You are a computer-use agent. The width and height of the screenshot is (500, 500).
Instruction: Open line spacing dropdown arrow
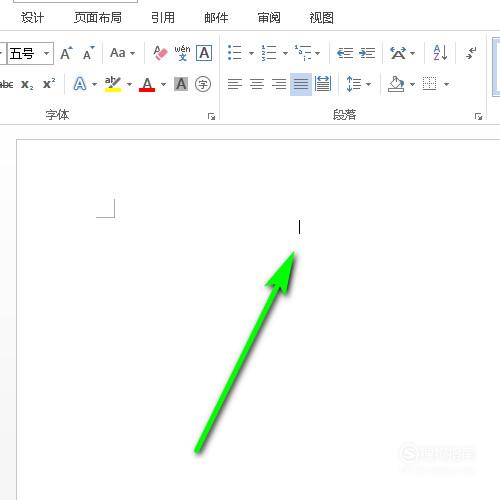(x=368, y=84)
